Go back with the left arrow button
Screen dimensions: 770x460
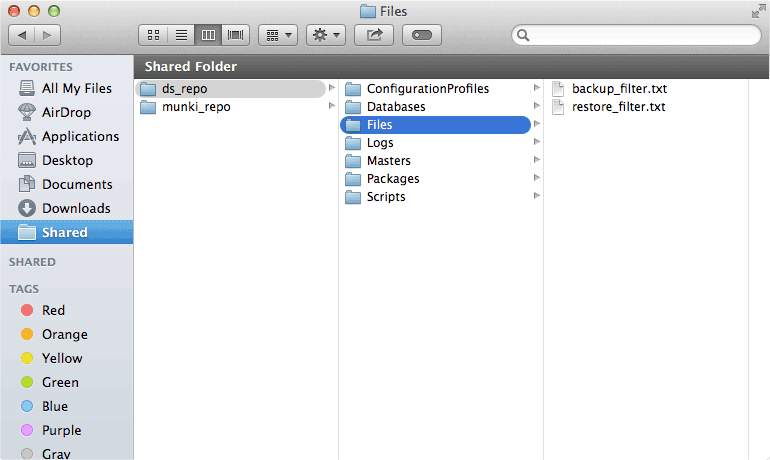click(x=22, y=35)
